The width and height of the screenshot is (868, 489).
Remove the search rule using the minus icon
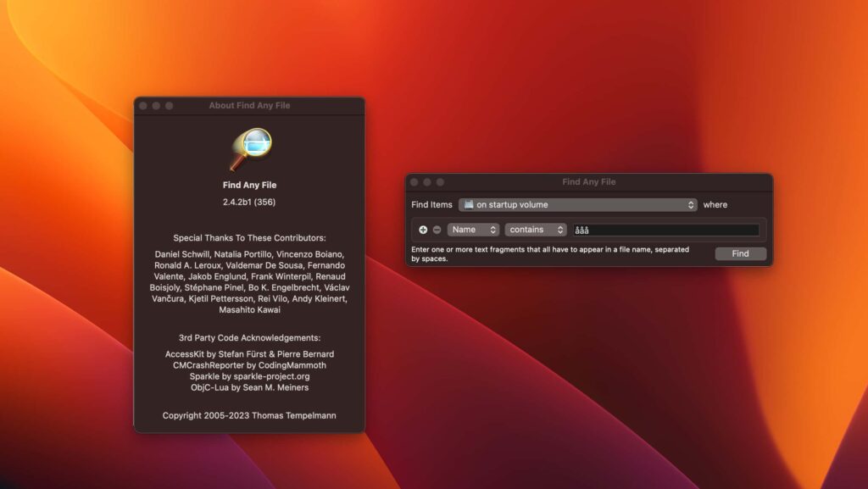click(435, 229)
